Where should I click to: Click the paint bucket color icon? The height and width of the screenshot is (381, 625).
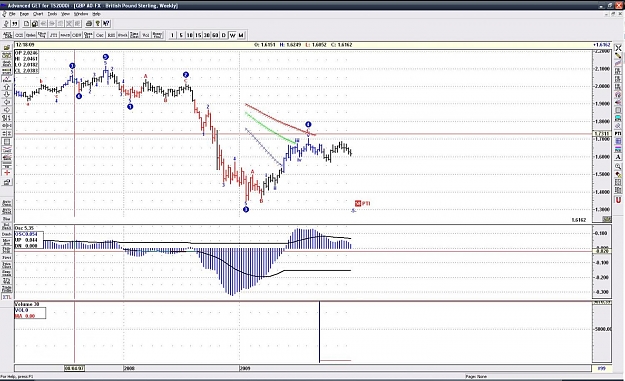618,174
